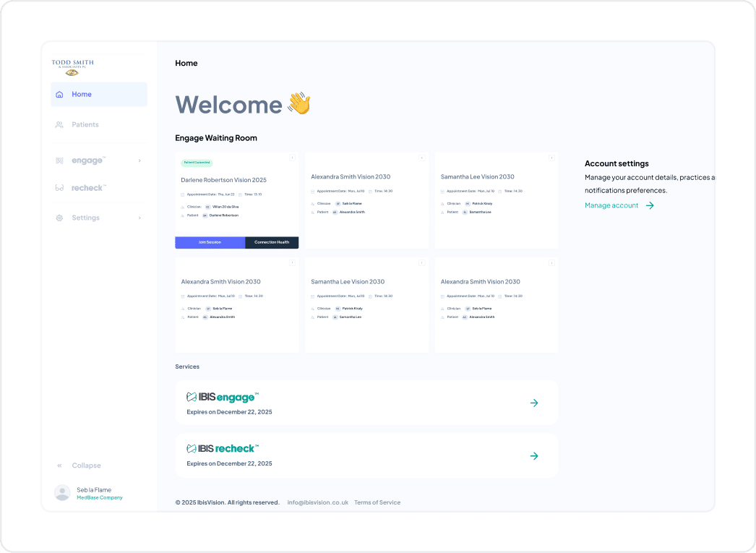
Task: Open the Terms of Service link
Action: [x=377, y=502]
